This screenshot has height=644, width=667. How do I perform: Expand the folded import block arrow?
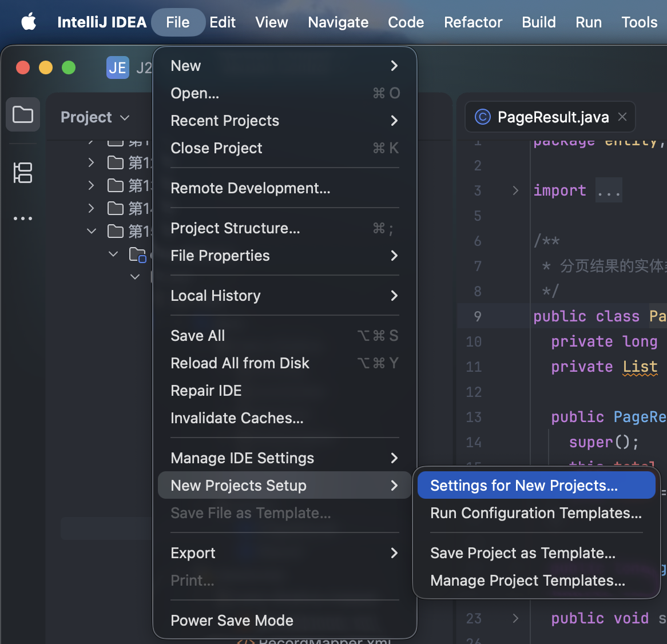pos(515,190)
